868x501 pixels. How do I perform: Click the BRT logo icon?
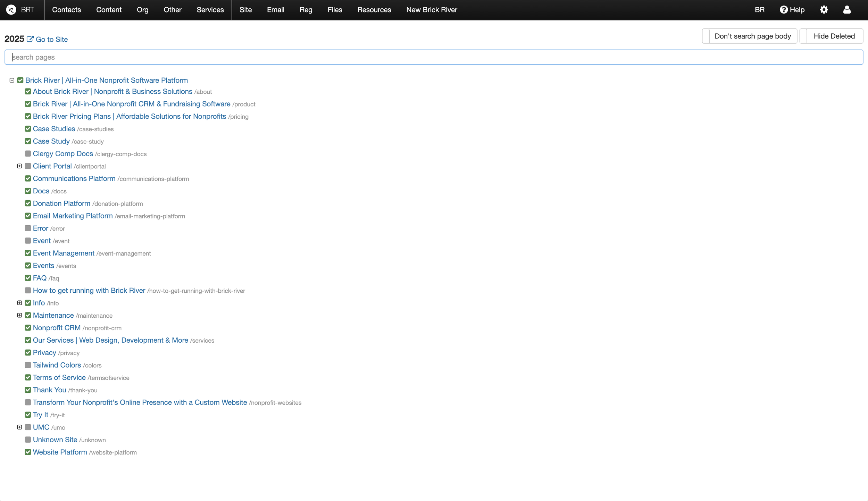tap(11, 10)
